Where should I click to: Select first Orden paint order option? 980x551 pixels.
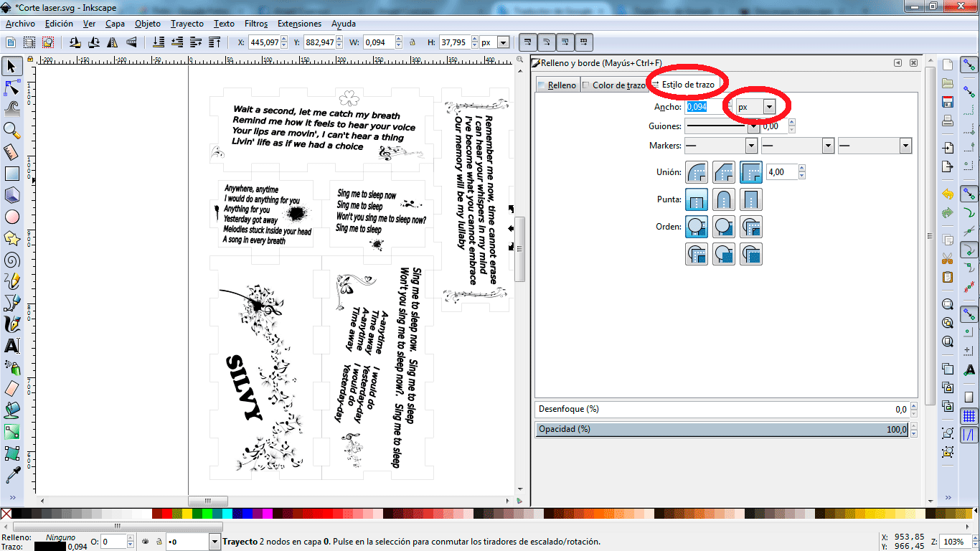697,227
